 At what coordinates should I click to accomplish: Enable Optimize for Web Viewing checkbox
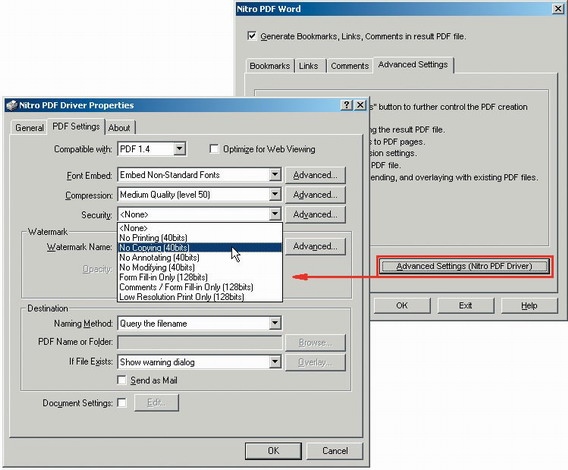coord(214,149)
